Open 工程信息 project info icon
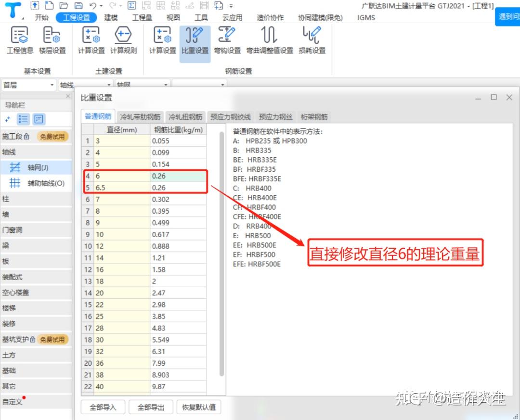The height and width of the screenshot is (420, 520). tap(20, 40)
